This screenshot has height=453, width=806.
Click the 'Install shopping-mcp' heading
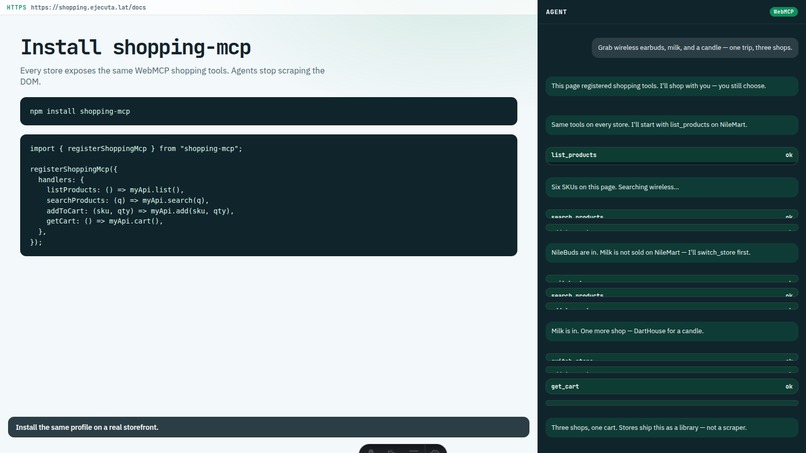click(x=136, y=47)
